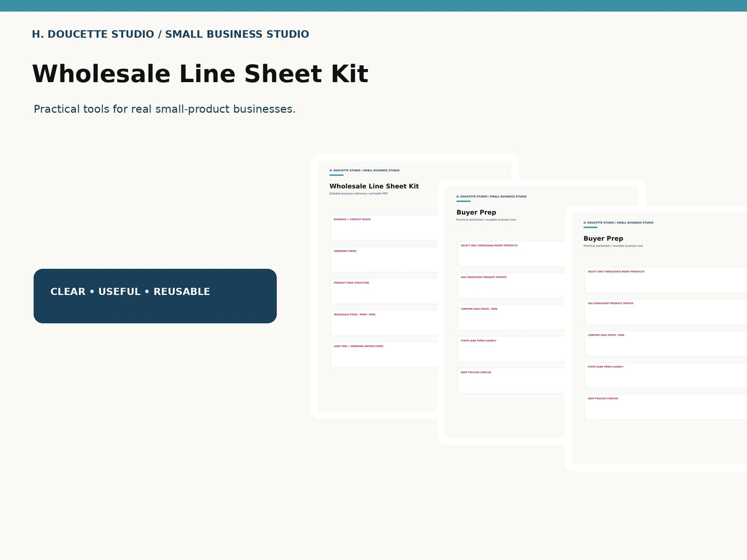
Task: Select "Use consistent product photos" box on middle page
Action: pos(511,286)
